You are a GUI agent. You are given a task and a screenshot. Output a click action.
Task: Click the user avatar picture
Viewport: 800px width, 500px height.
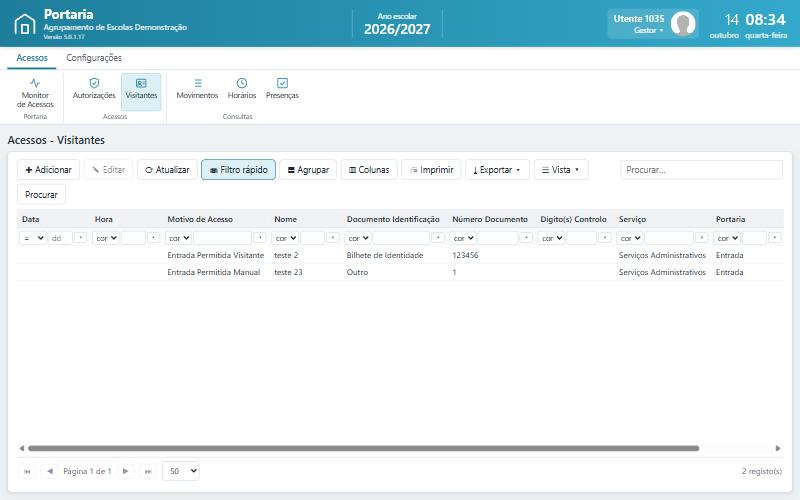tap(683, 24)
